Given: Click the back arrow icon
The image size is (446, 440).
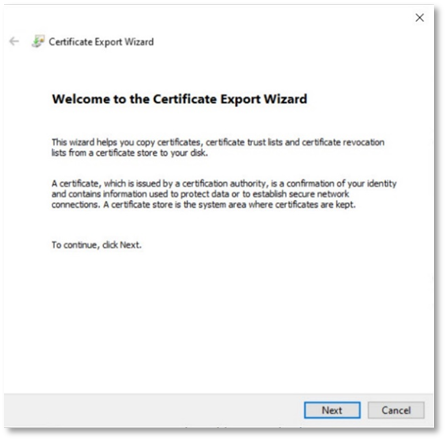Looking at the screenshot, I should [14, 41].
